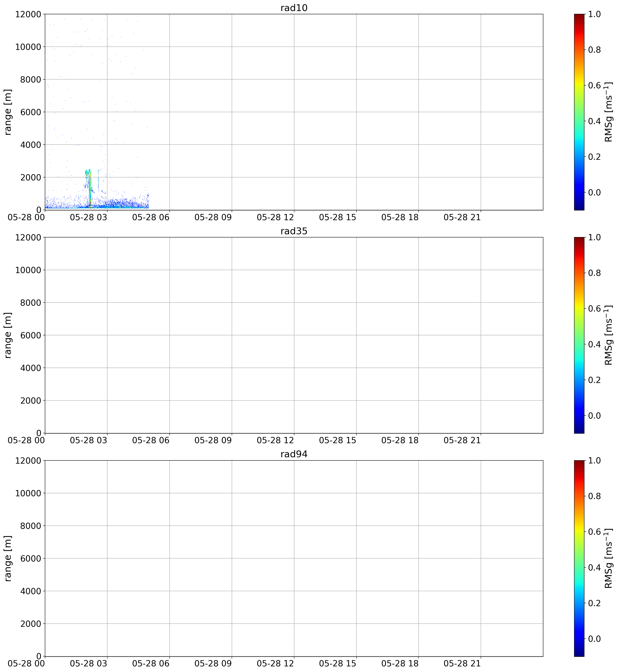Click the 0.4 tick on rad94 colorbar
The image size is (618, 672).
(x=594, y=567)
